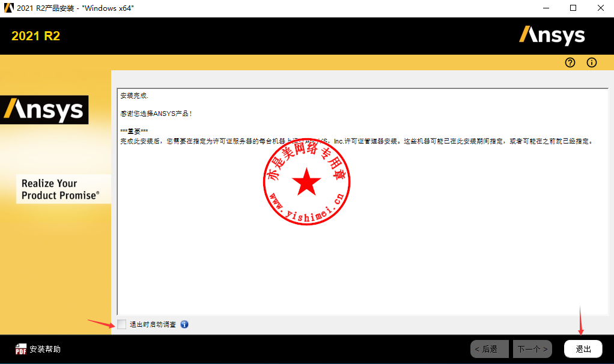614x364 pixels.
Task: Close the installer window
Action: (x=601, y=8)
